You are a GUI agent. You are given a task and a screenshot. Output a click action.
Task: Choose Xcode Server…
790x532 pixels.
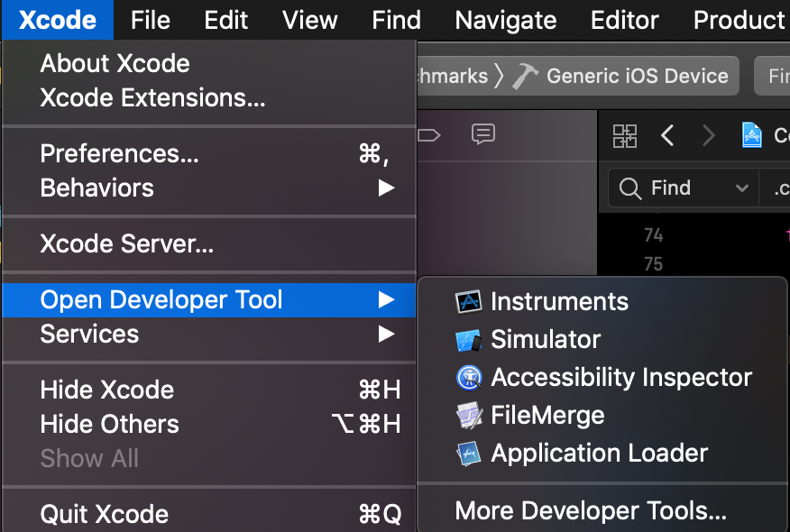[x=209, y=243]
